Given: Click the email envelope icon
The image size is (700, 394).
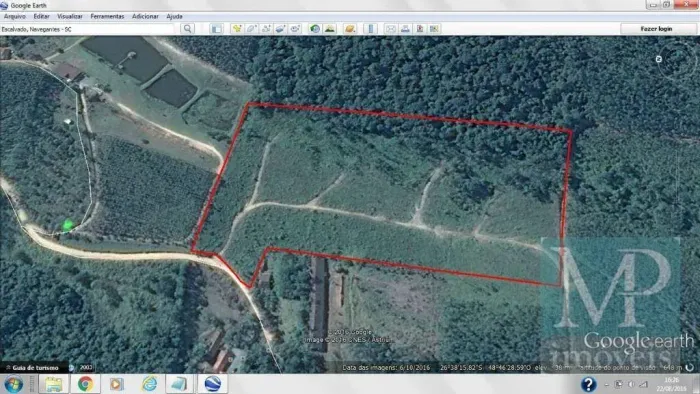Looking at the screenshot, I should point(391,29).
